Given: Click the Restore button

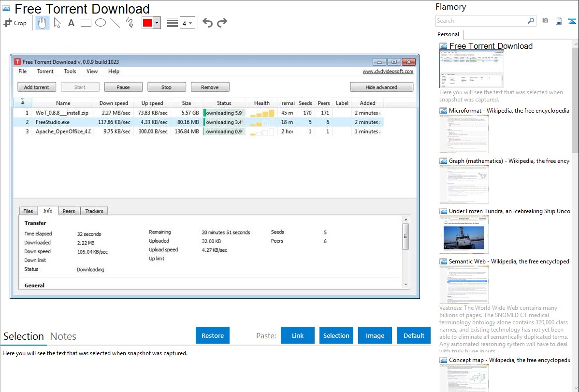Looking at the screenshot, I should pyautogui.click(x=213, y=335).
